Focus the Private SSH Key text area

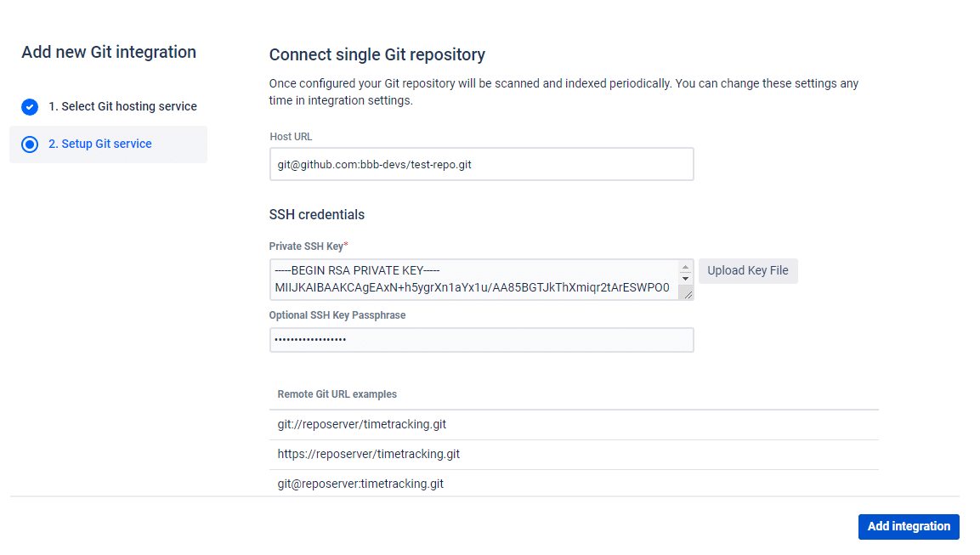click(x=473, y=280)
